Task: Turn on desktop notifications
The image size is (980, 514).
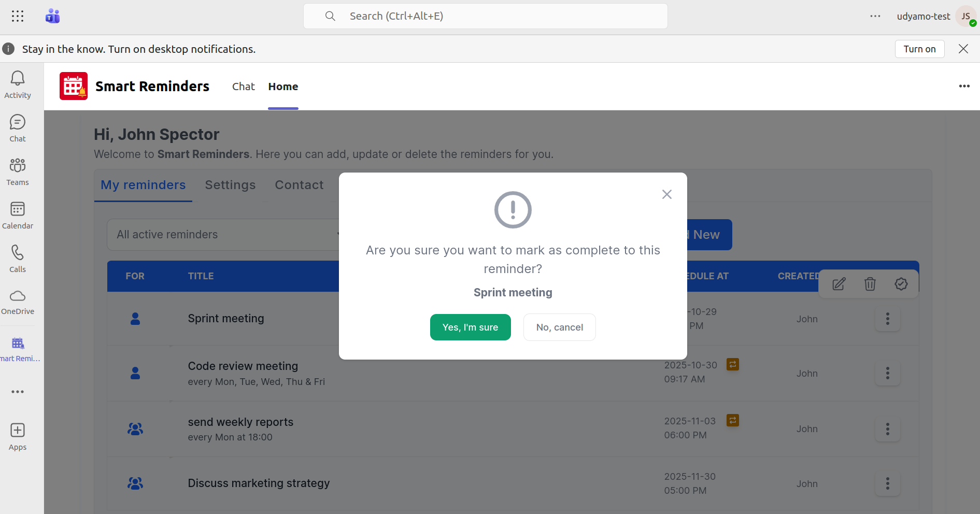Action: pos(919,49)
